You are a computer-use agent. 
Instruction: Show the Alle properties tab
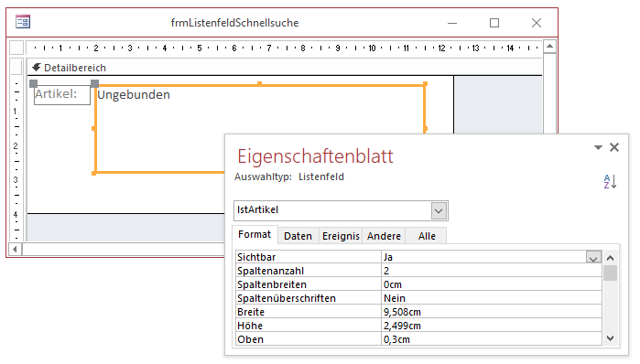click(x=427, y=236)
